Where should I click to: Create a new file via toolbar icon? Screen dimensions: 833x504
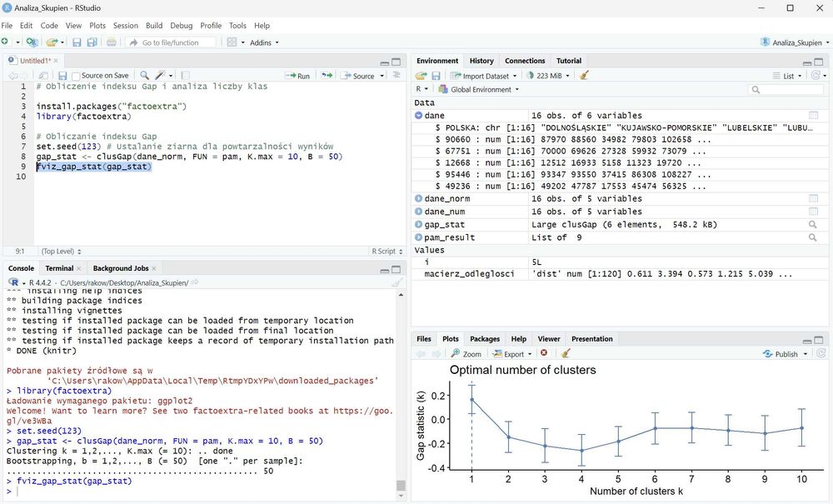(x=5, y=42)
